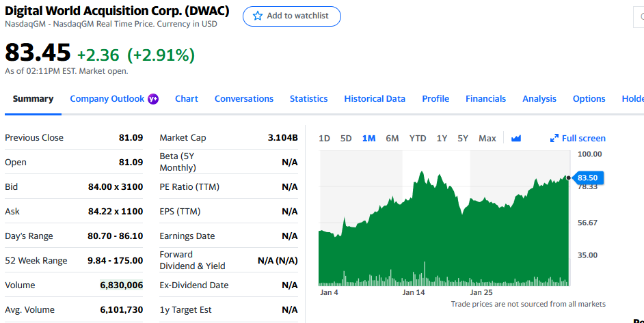Click the large 83.45 price quote
The width and height of the screenshot is (644, 323).
pyautogui.click(x=38, y=53)
